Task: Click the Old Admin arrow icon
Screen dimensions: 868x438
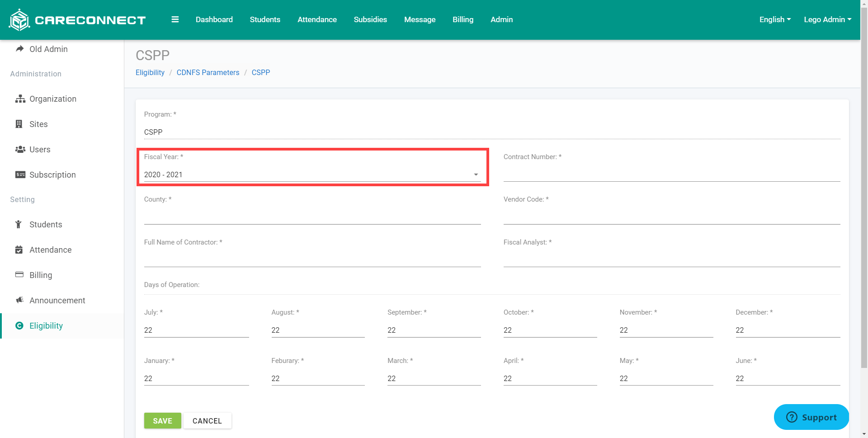Action: (19, 48)
